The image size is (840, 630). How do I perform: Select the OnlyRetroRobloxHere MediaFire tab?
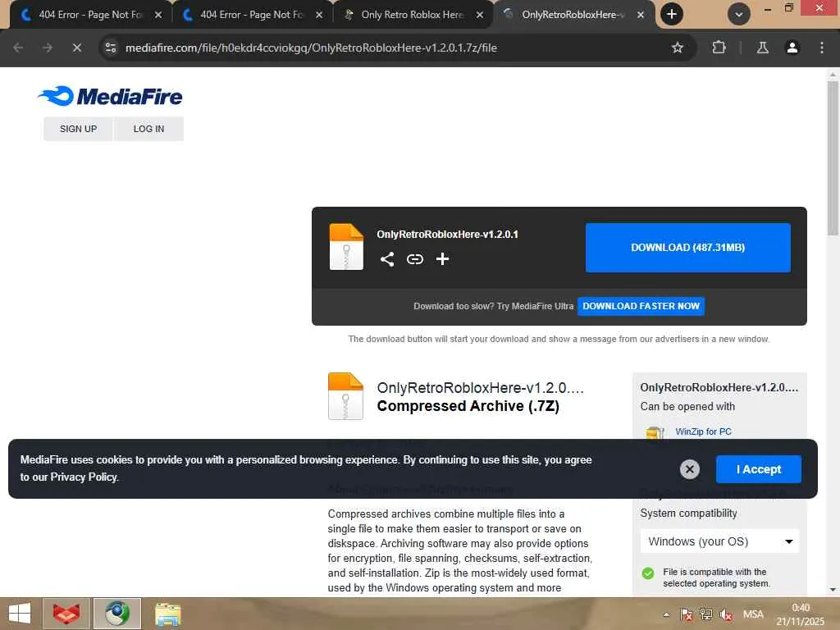click(x=573, y=15)
